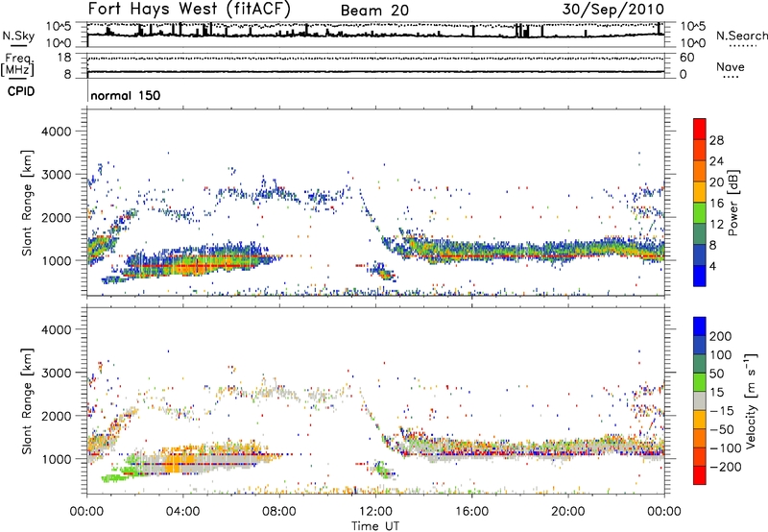Click the green segment of velocity colorbar

tap(700, 381)
